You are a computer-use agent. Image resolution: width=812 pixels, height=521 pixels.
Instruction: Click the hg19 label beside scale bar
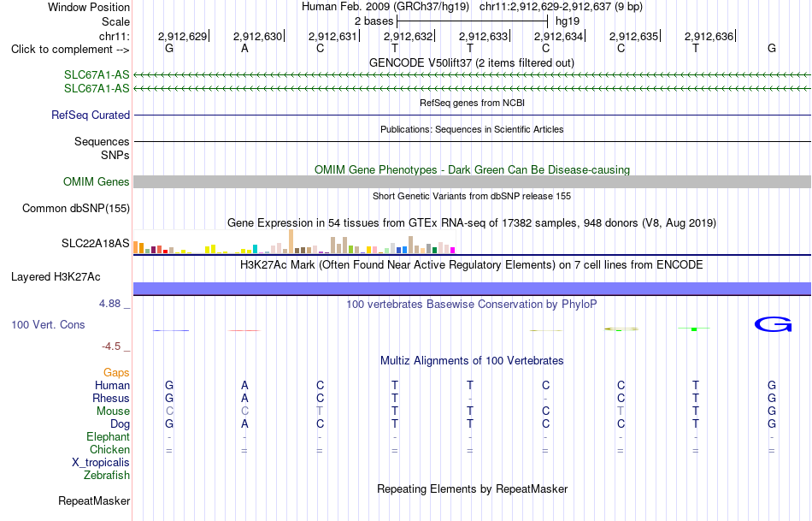pyautogui.click(x=568, y=21)
